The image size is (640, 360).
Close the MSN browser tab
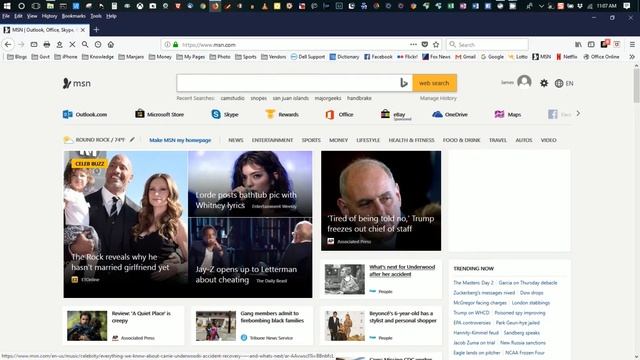82,30
